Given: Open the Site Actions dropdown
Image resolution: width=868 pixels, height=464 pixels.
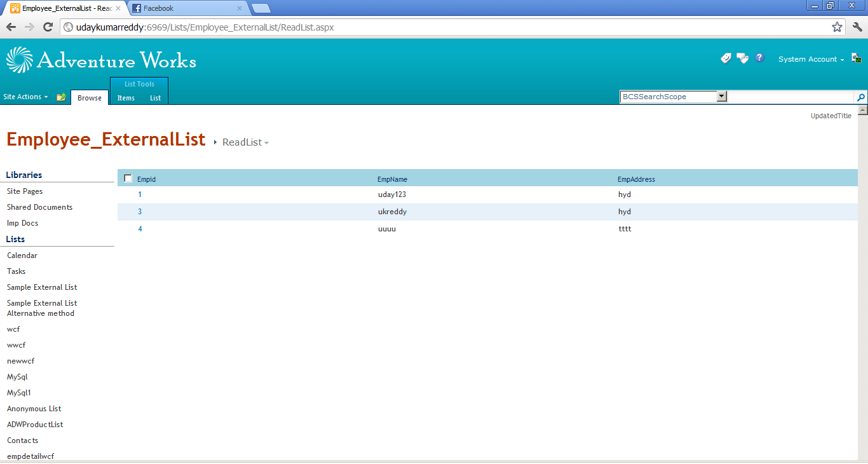Looking at the screenshot, I should point(25,97).
